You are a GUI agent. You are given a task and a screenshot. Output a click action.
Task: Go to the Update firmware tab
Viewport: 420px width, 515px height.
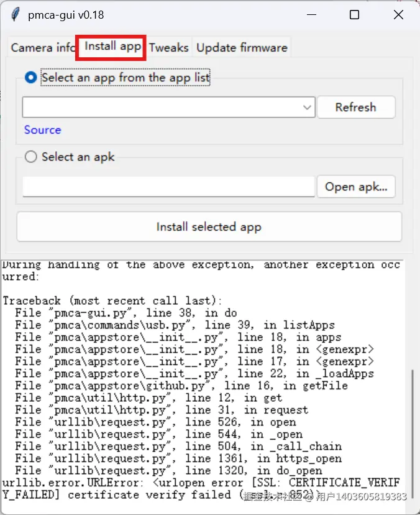click(242, 48)
